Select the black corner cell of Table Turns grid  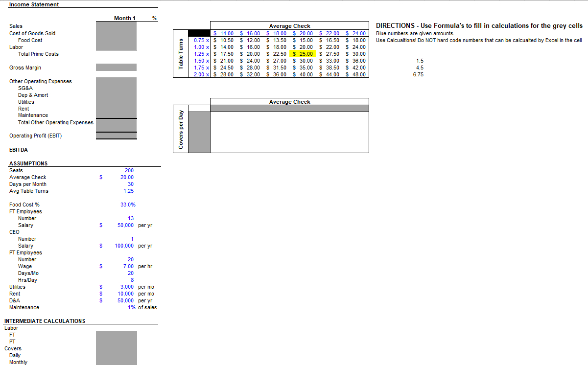(201, 33)
